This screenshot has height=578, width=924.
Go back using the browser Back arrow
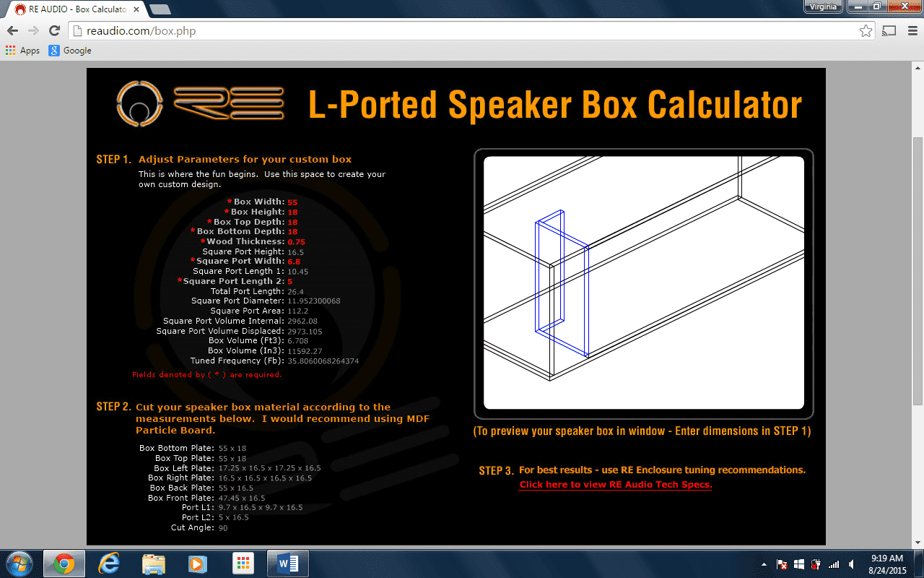coord(12,31)
